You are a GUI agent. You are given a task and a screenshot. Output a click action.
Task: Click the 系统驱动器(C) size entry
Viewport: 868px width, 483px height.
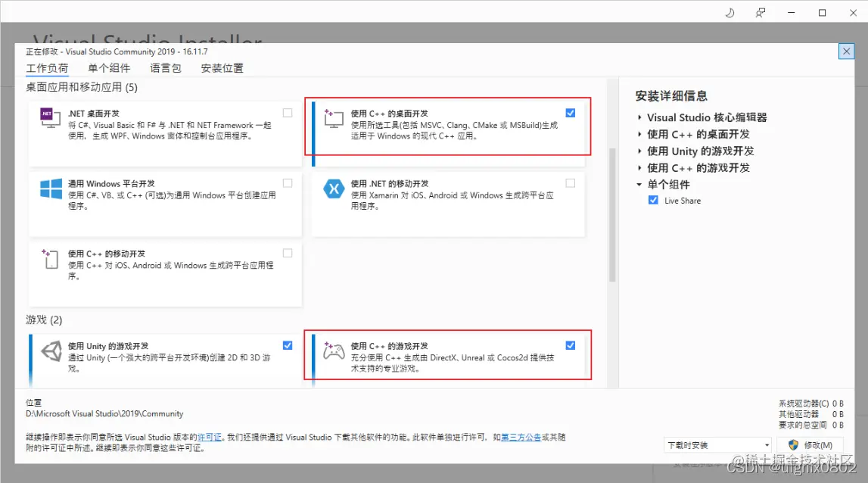click(811, 404)
